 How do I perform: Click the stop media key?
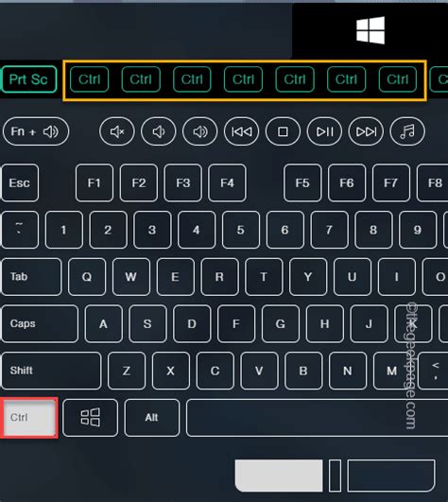click(x=283, y=131)
